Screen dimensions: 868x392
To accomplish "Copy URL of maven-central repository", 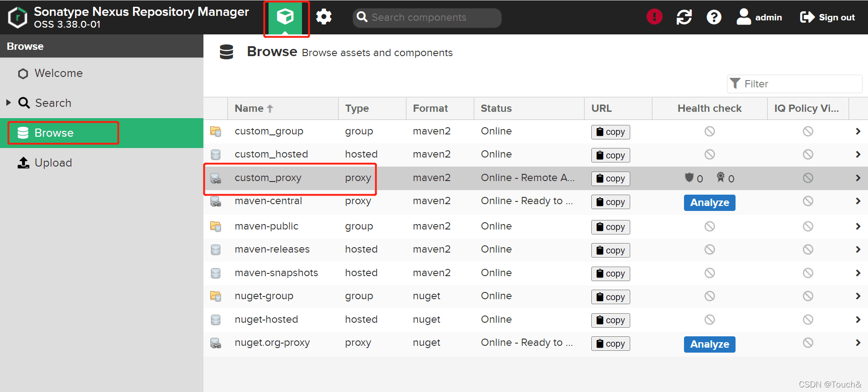I will 610,202.
